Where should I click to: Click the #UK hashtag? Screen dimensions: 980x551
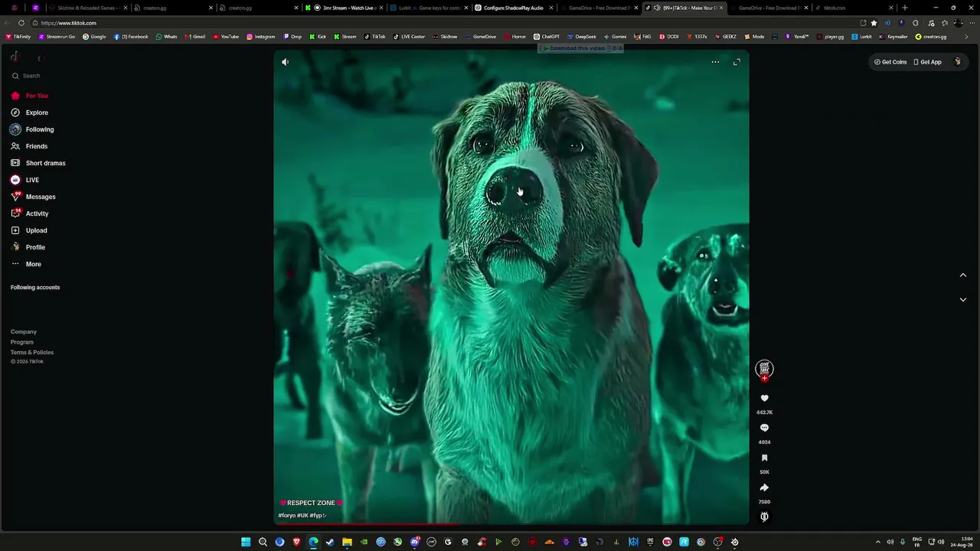(x=302, y=516)
